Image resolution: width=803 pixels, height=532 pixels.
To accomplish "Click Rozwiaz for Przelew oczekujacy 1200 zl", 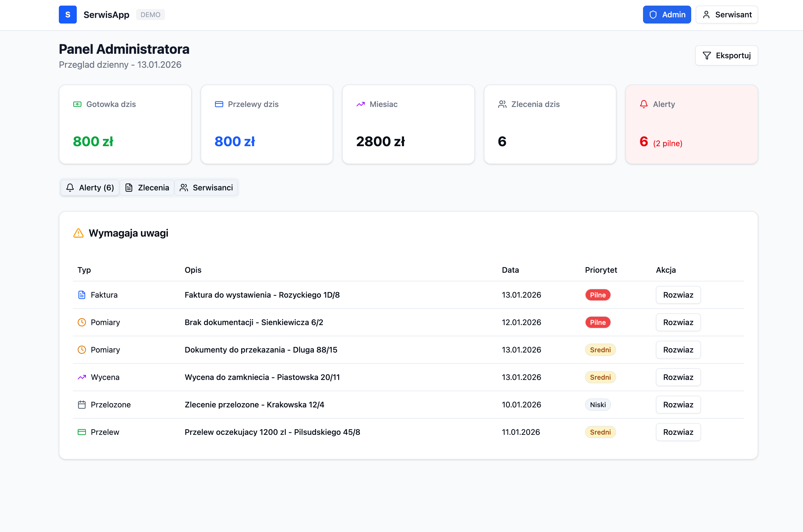I will [678, 432].
